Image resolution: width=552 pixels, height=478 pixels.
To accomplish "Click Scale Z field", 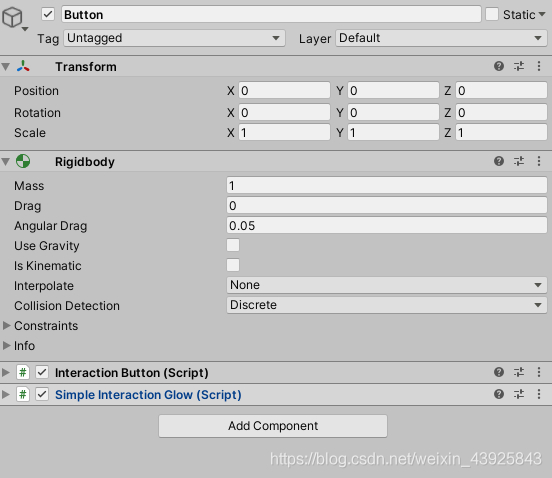I will (x=501, y=133).
